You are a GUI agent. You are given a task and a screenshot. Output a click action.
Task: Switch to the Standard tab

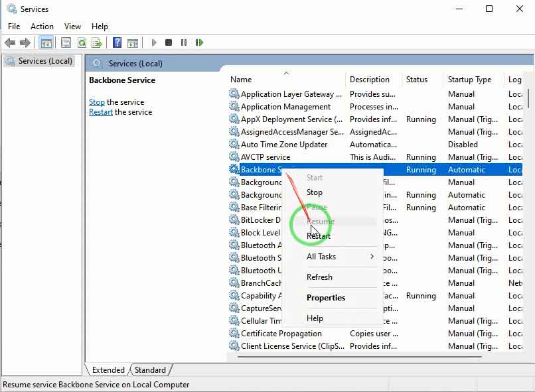pyautogui.click(x=150, y=370)
